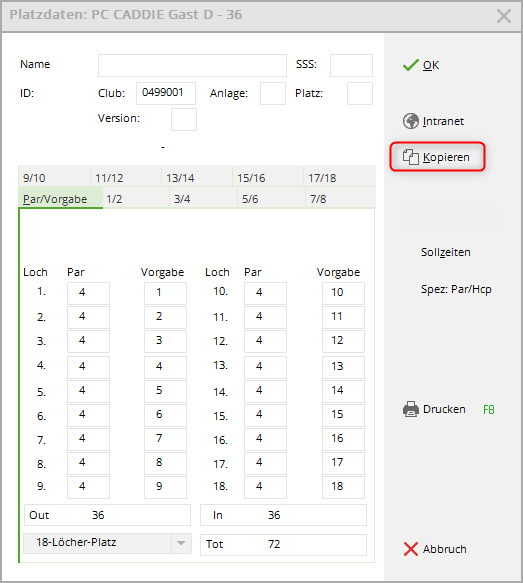Screen dimensions: 523x583
Task: Click the Club ID field 0499001
Action: pos(166,93)
